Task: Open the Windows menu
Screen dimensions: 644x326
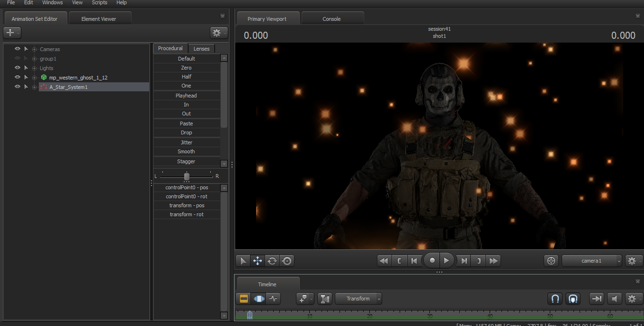Action: click(x=53, y=2)
